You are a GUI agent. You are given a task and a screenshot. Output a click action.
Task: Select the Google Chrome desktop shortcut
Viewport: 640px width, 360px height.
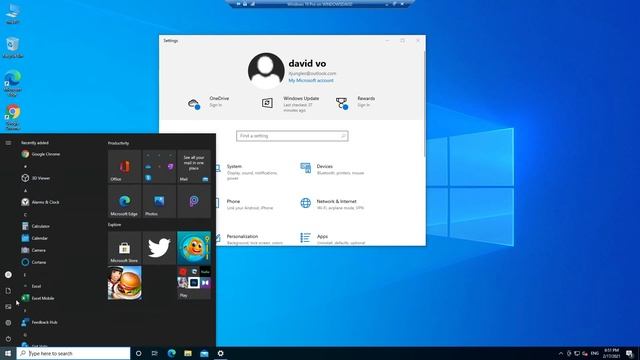[x=13, y=118]
